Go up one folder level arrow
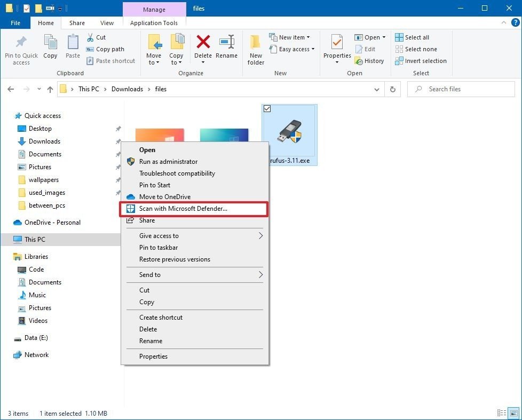This screenshot has width=522, height=420. pos(50,89)
